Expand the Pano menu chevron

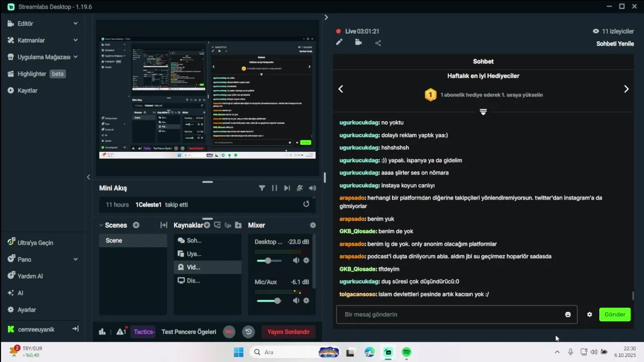(x=75, y=259)
